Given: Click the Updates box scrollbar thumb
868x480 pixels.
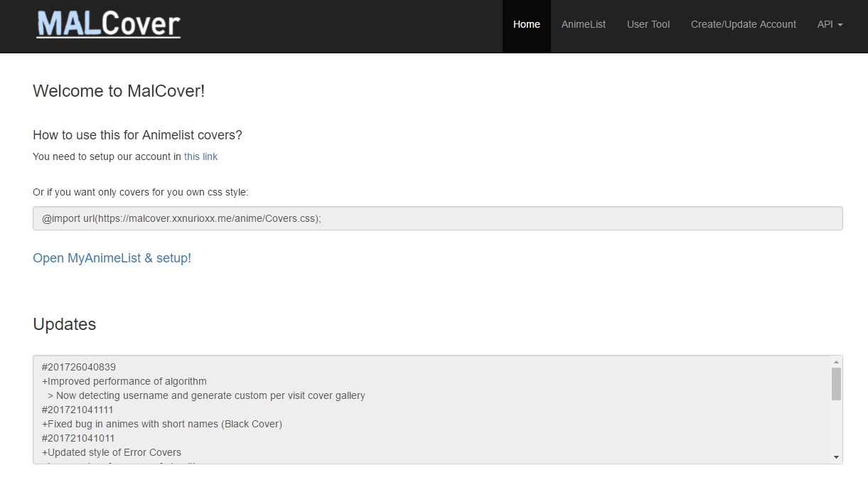Looking at the screenshot, I should tap(836, 383).
